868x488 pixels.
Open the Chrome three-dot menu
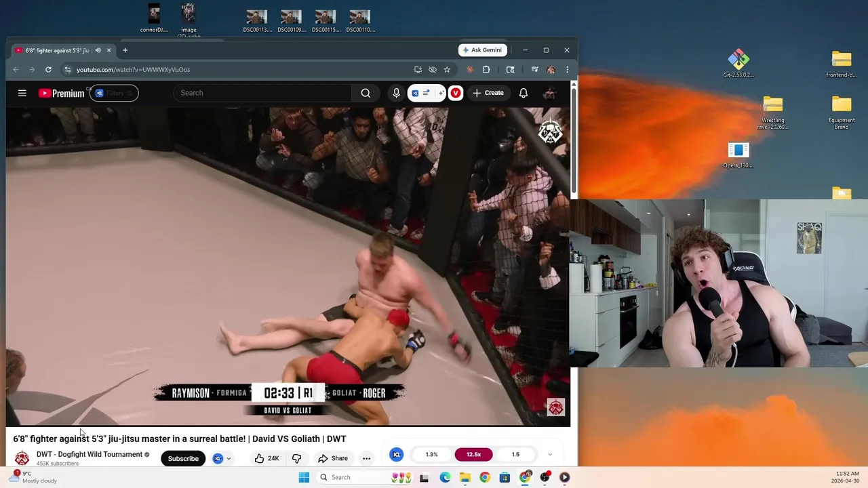click(567, 69)
